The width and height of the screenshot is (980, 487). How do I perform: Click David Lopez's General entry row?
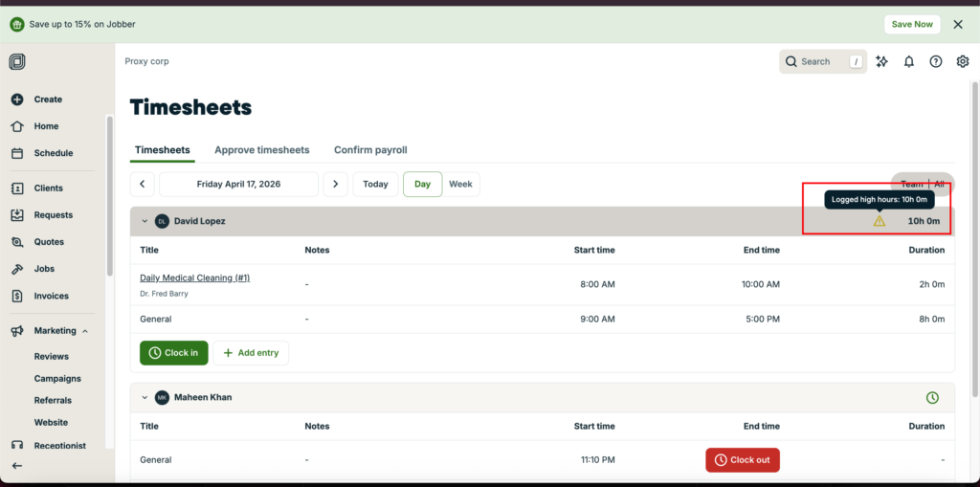tap(542, 319)
